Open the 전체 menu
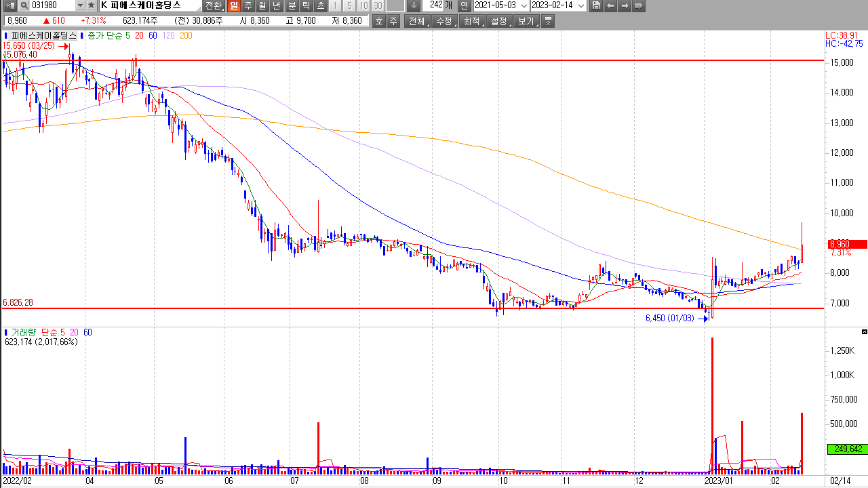The height and width of the screenshot is (488, 868). coord(416,21)
